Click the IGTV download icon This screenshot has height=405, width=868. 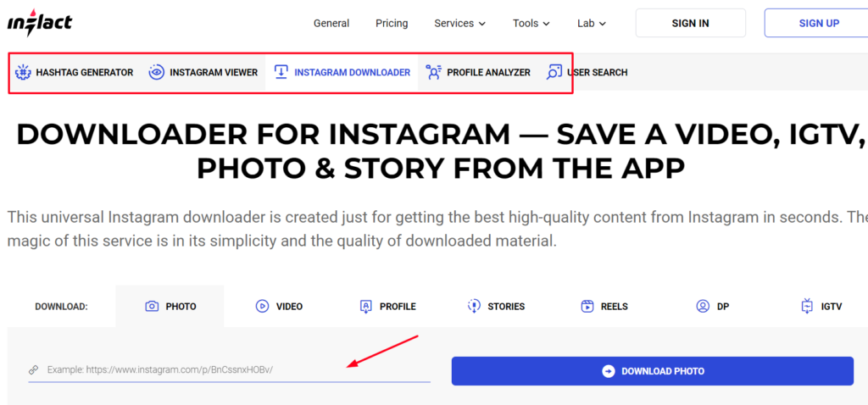pos(807,307)
